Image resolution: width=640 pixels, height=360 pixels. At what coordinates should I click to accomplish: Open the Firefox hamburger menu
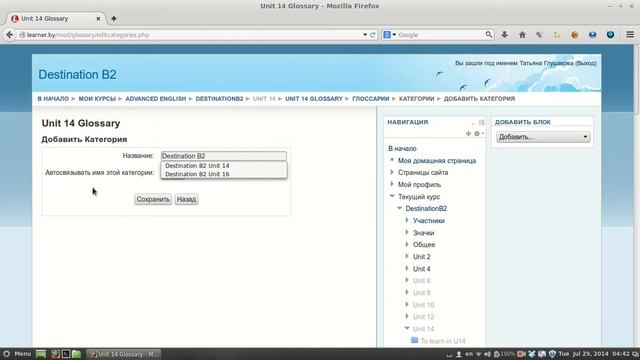coord(630,35)
